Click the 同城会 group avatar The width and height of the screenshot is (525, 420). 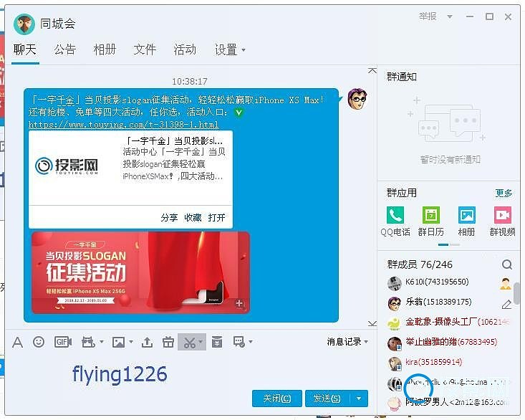point(24,24)
